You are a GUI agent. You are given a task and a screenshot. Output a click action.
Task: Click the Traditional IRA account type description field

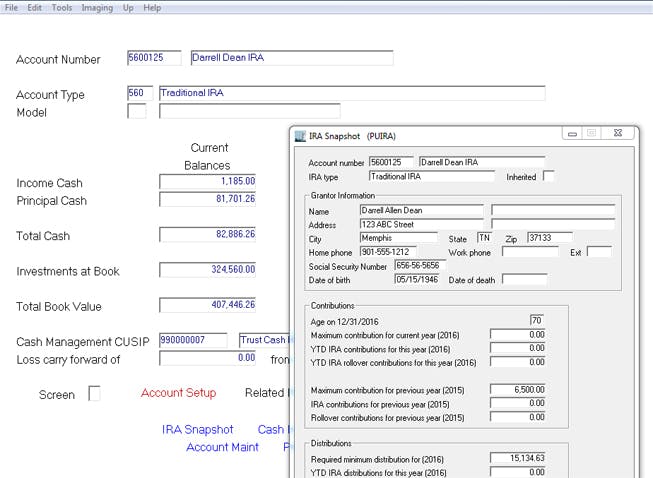pyautogui.click(x=352, y=93)
